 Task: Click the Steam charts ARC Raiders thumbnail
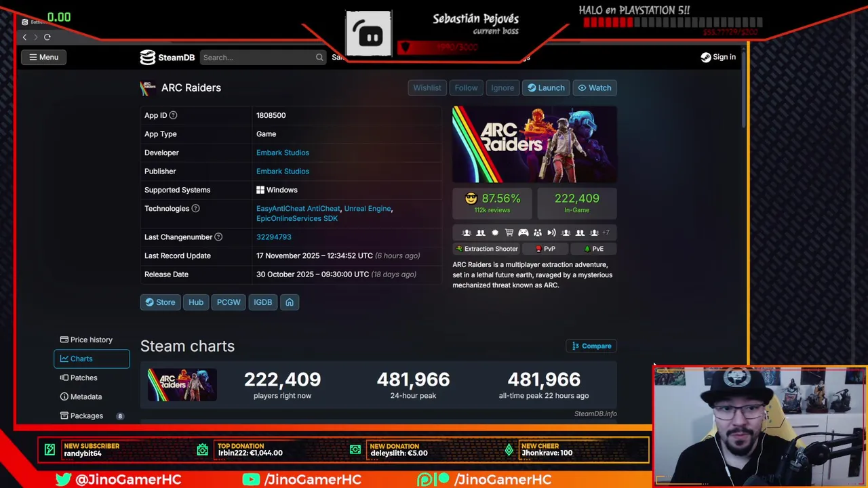pyautogui.click(x=182, y=384)
